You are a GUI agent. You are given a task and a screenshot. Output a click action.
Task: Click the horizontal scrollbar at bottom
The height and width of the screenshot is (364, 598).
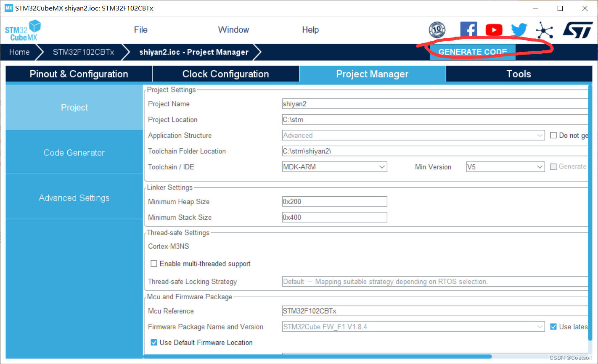point(318,357)
